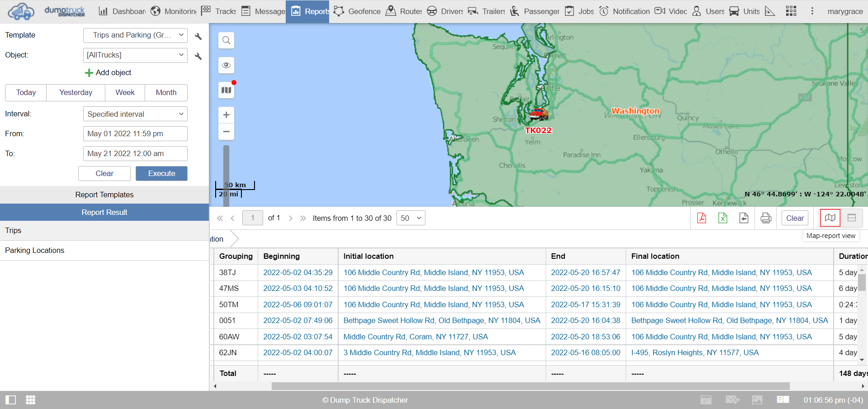
Task: Zoom out on the map
Action: coord(226,132)
